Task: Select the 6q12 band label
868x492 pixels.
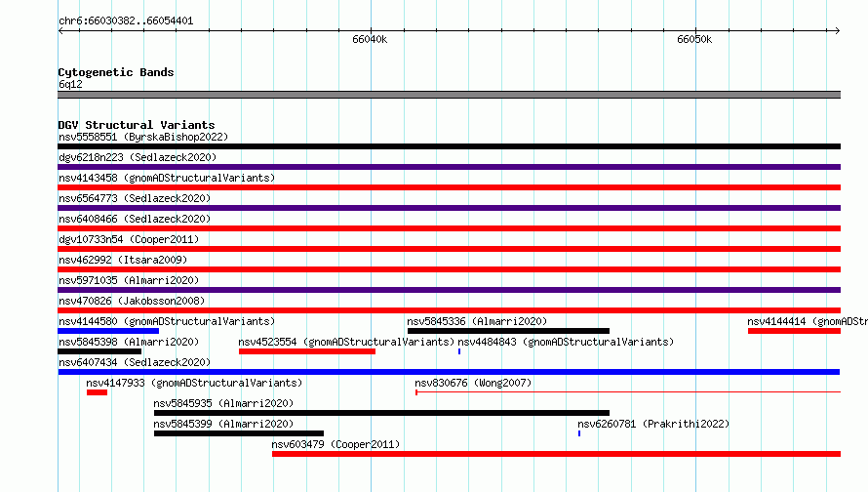Action: pyautogui.click(x=70, y=84)
